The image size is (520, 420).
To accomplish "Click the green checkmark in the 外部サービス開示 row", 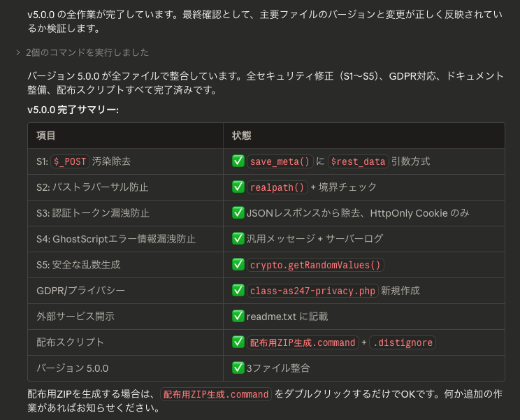I will point(238,317).
